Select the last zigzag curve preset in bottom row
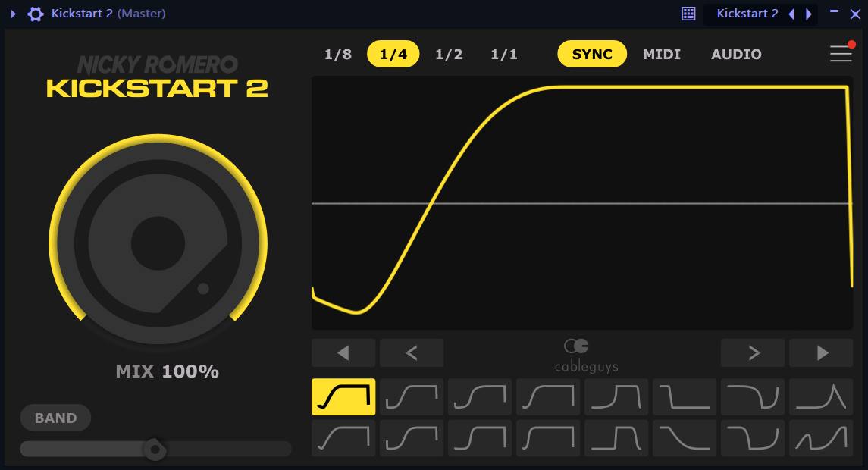 [821, 438]
